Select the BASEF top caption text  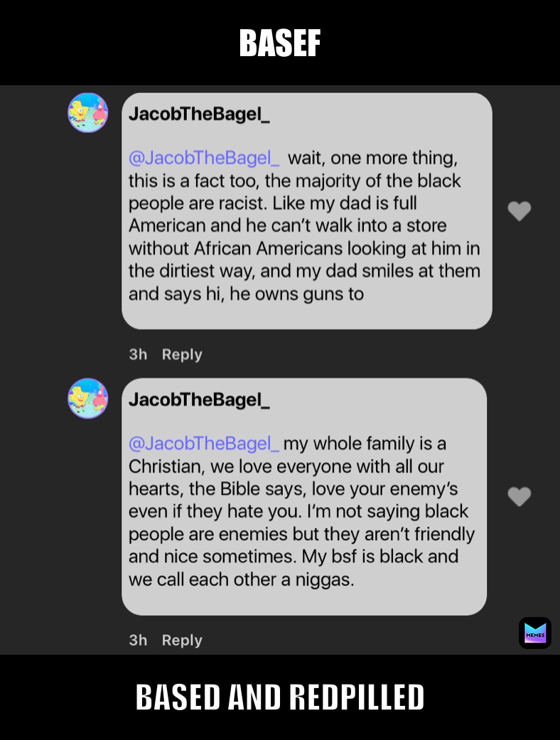click(x=280, y=43)
